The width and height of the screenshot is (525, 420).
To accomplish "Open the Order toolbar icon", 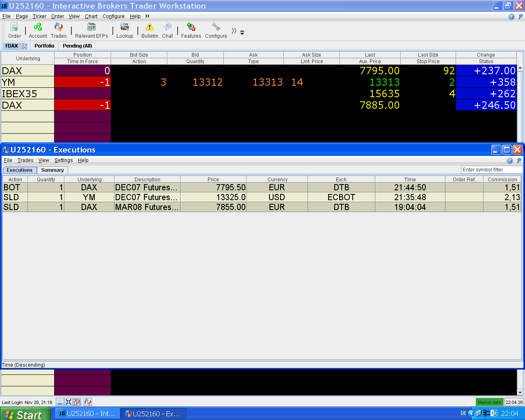I will click(14, 31).
